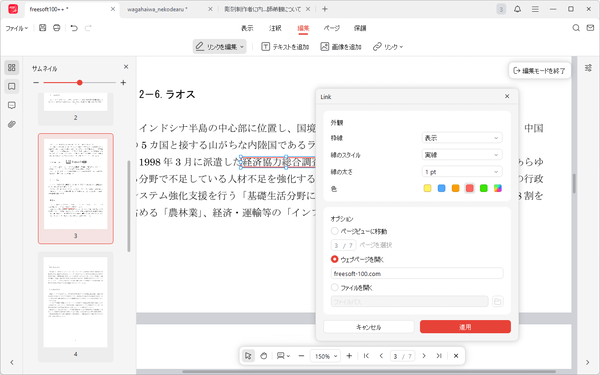Click テキストを追加 in the edit toolbar

285,47
